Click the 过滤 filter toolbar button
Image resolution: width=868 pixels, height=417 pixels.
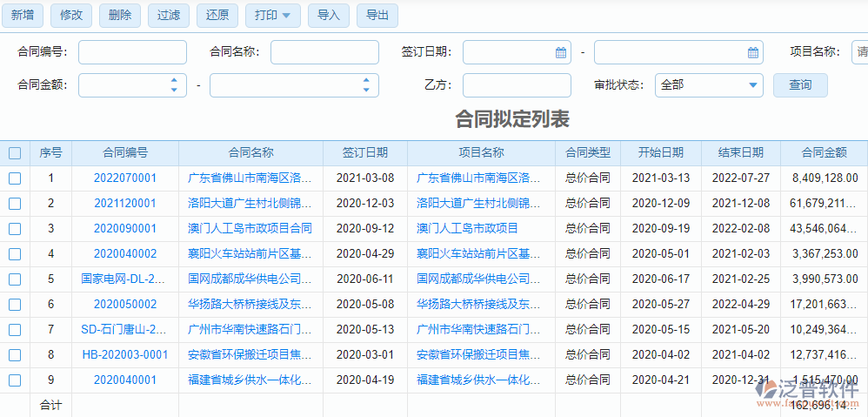[x=169, y=15]
